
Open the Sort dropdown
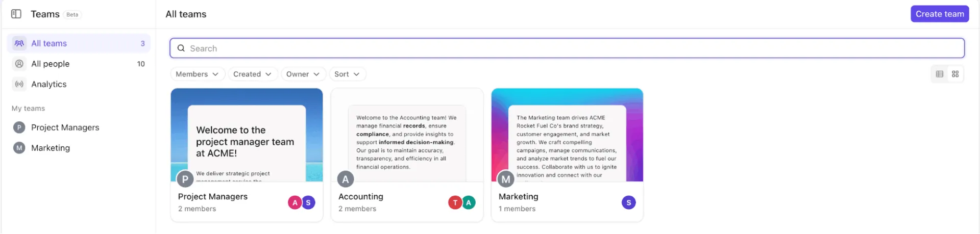(347, 74)
